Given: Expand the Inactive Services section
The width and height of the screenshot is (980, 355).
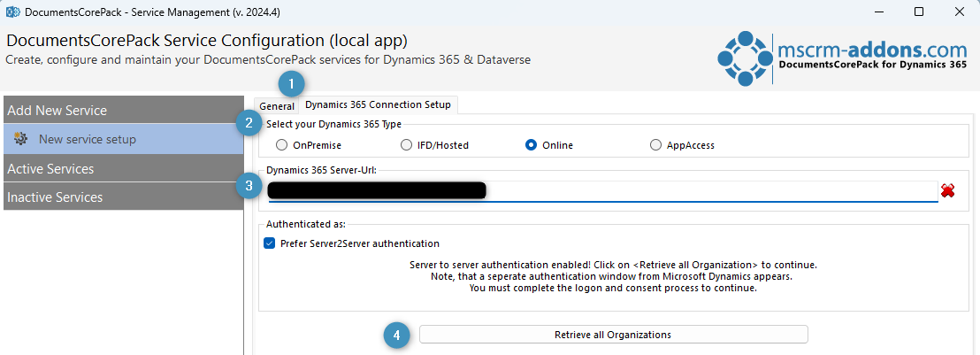Looking at the screenshot, I should pos(123,197).
